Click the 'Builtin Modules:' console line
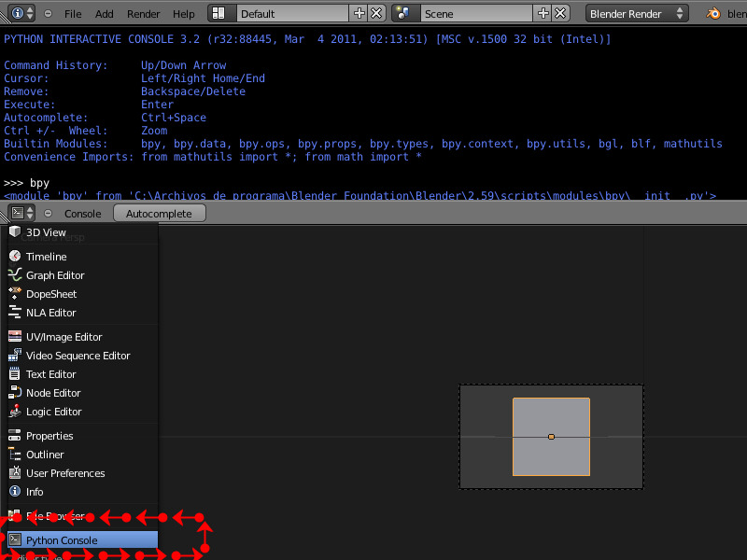The image size is (747, 560). point(363,144)
